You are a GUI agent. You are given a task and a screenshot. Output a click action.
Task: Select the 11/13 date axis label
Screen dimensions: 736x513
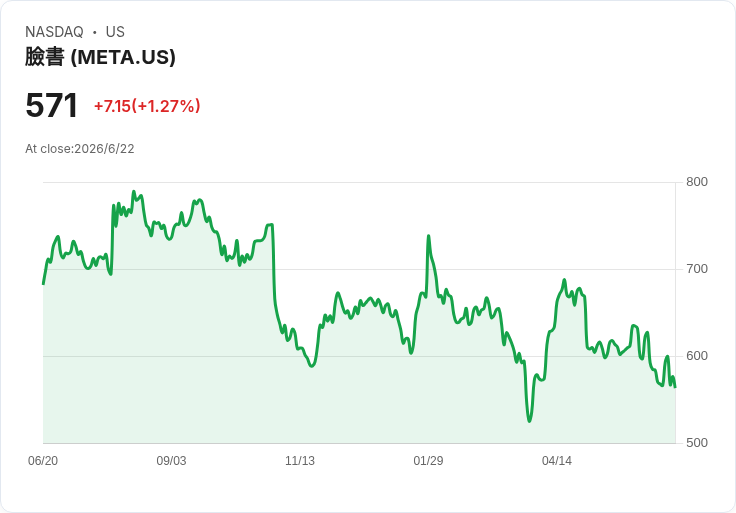pyautogui.click(x=300, y=460)
